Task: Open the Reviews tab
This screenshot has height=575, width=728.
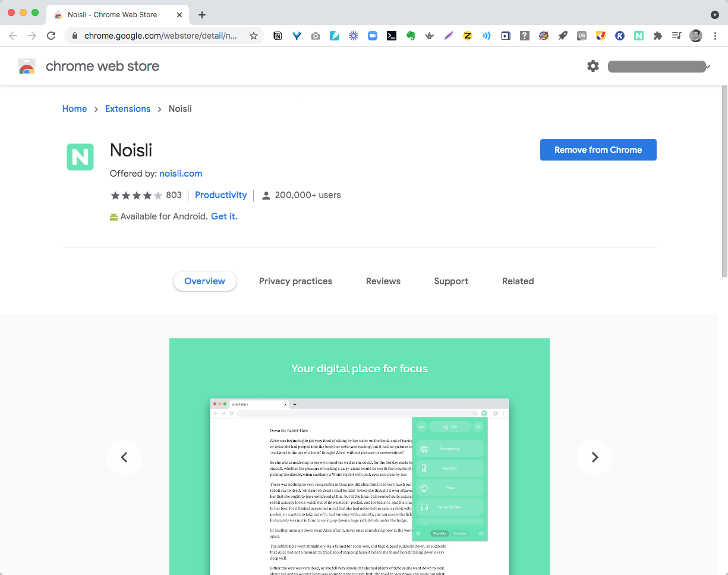Action: tap(383, 281)
